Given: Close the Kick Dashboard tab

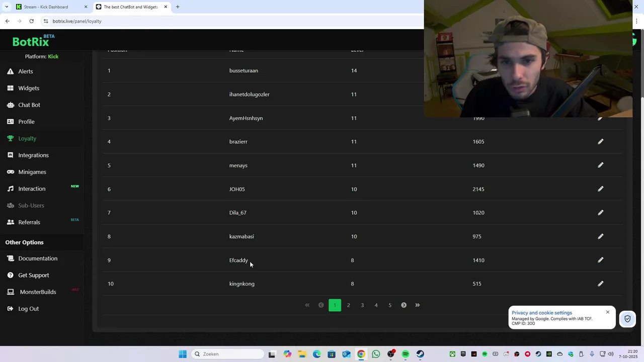Looking at the screenshot, I should (86, 7).
